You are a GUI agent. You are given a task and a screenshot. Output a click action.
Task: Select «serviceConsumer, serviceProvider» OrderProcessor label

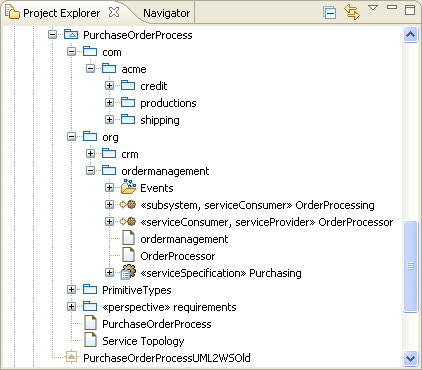(x=267, y=222)
